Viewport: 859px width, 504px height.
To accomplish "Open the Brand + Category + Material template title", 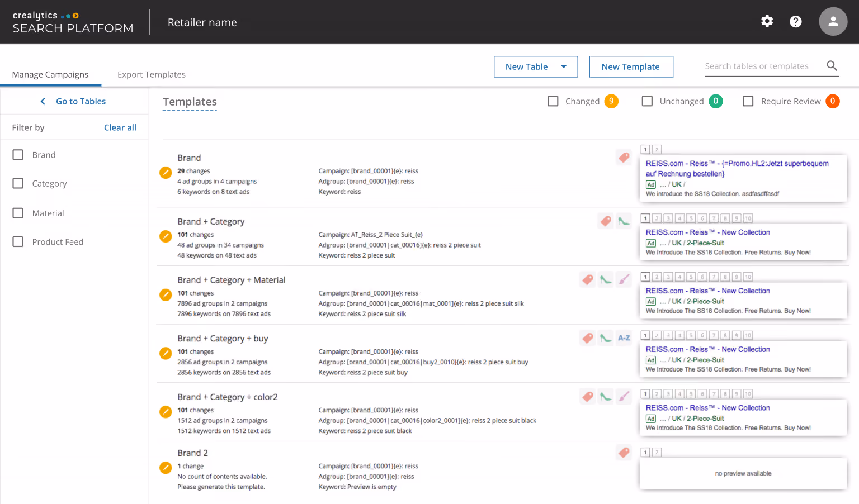I will 232,280.
